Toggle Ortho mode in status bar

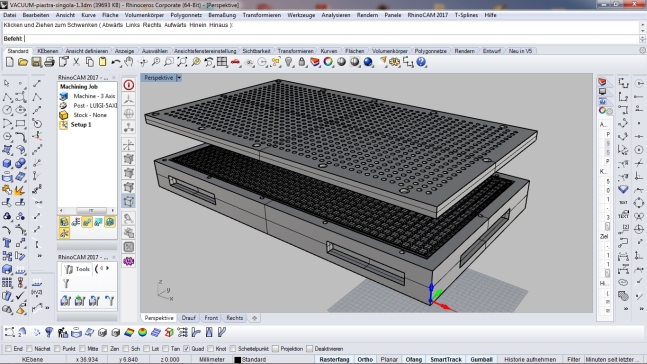pyautogui.click(x=365, y=359)
